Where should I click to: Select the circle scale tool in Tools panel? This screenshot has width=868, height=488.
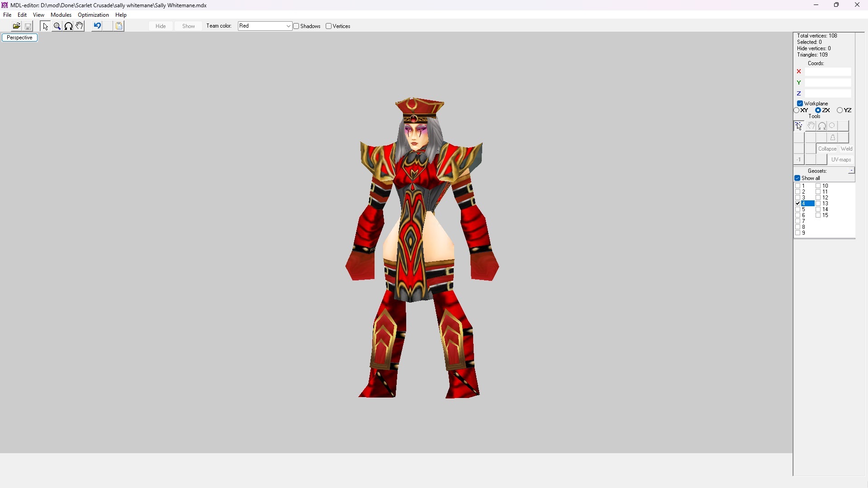(833, 126)
